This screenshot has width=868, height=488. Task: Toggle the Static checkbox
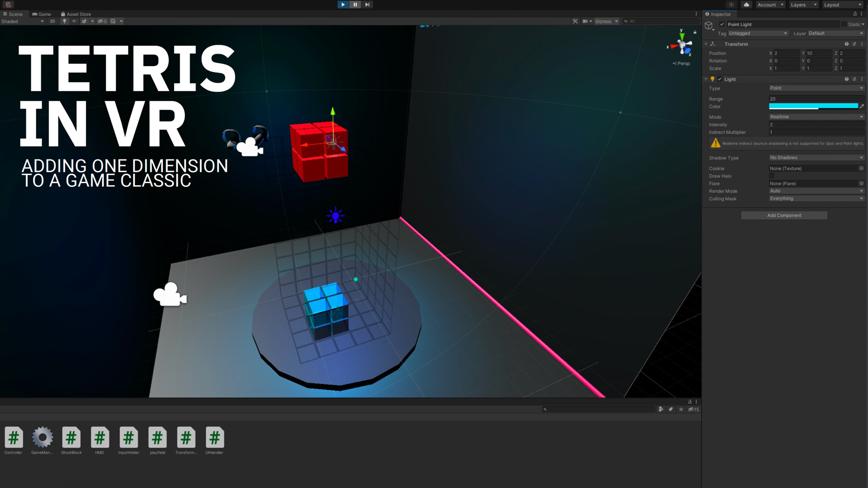point(844,25)
